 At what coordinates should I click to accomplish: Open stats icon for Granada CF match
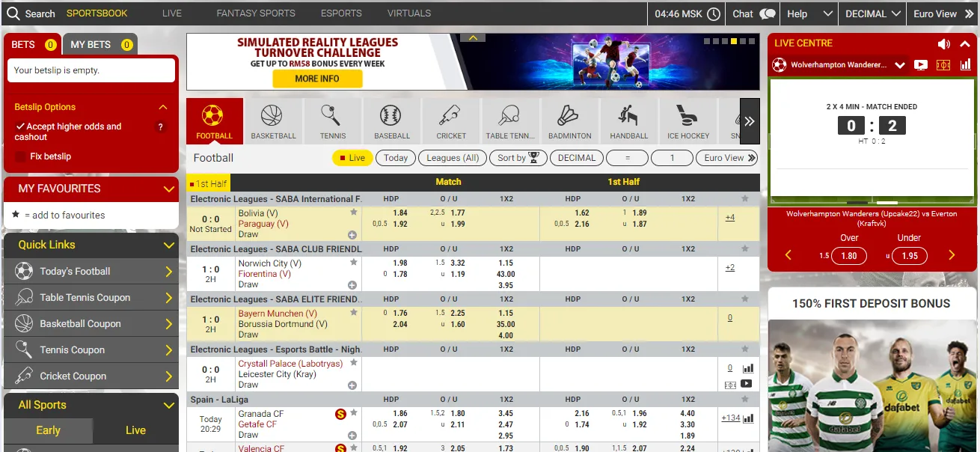(x=748, y=418)
